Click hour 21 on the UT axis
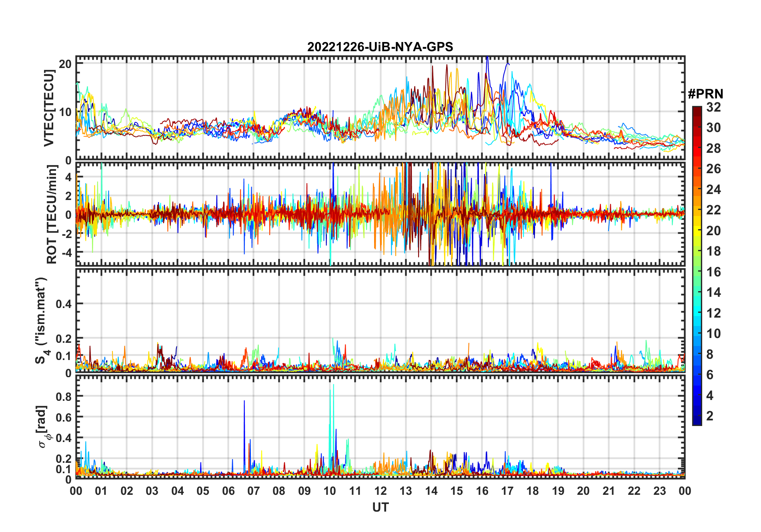 [x=609, y=491]
